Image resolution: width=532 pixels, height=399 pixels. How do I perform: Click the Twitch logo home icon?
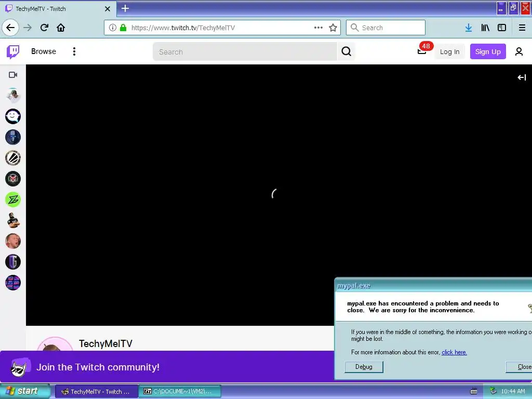13,51
